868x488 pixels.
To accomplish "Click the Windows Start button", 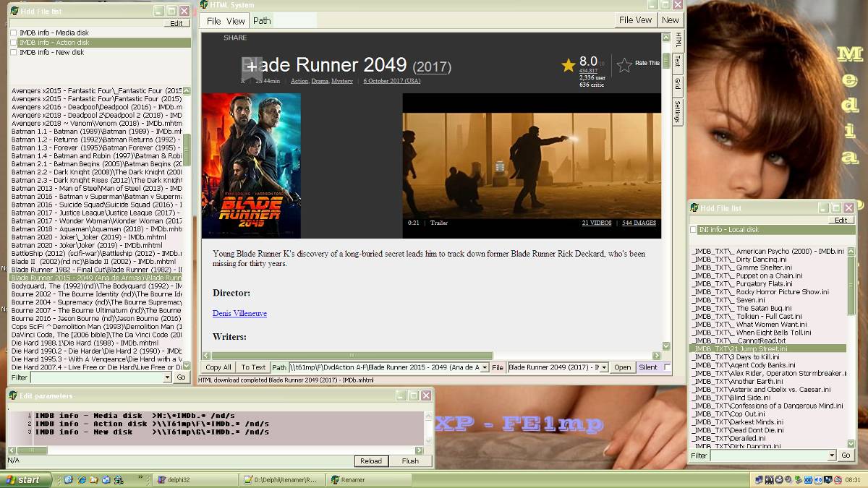I will coord(26,479).
